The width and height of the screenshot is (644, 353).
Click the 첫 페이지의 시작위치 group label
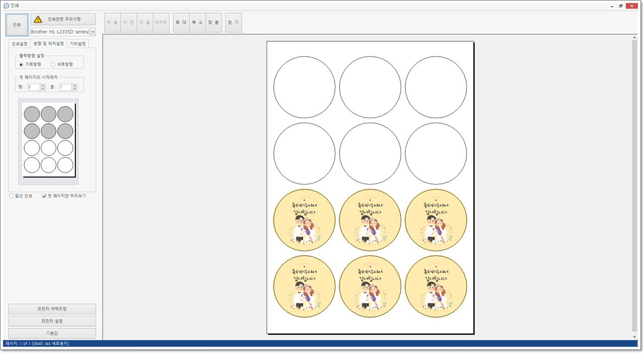(x=38, y=77)
